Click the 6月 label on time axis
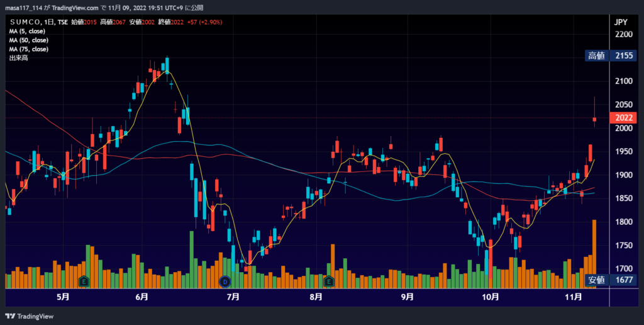Image resolution: width=644 pixels, height=325 pixels. [x=142, y=297]
